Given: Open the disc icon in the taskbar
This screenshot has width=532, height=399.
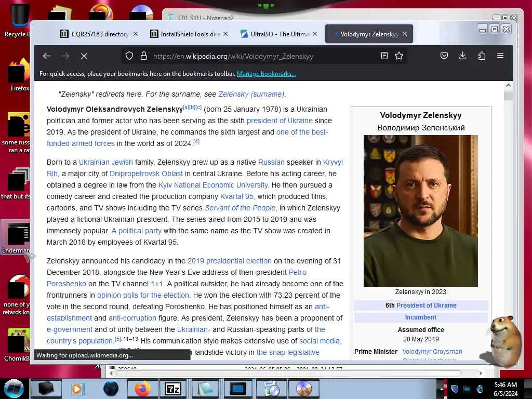Looking at the screenshot, I should [303, 389].
